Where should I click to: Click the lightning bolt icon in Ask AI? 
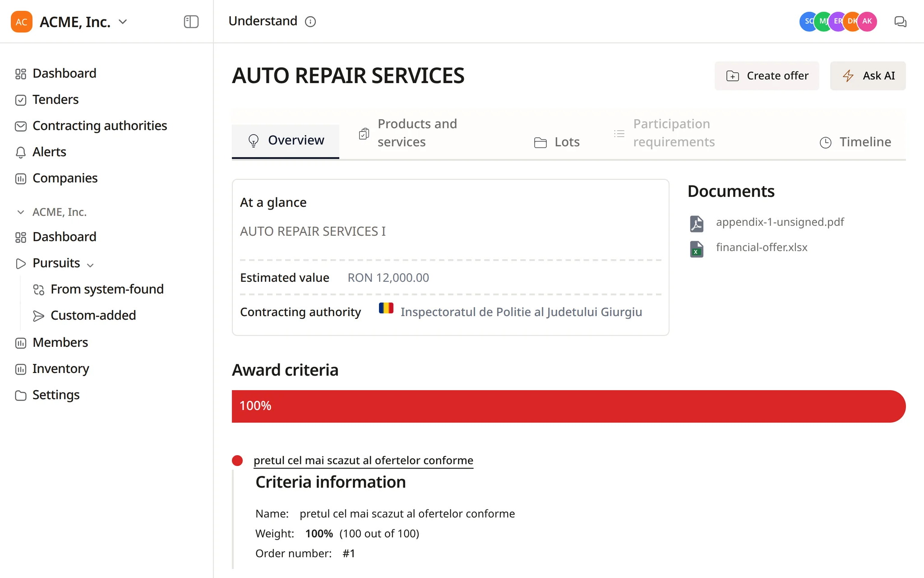coord(848,76)
